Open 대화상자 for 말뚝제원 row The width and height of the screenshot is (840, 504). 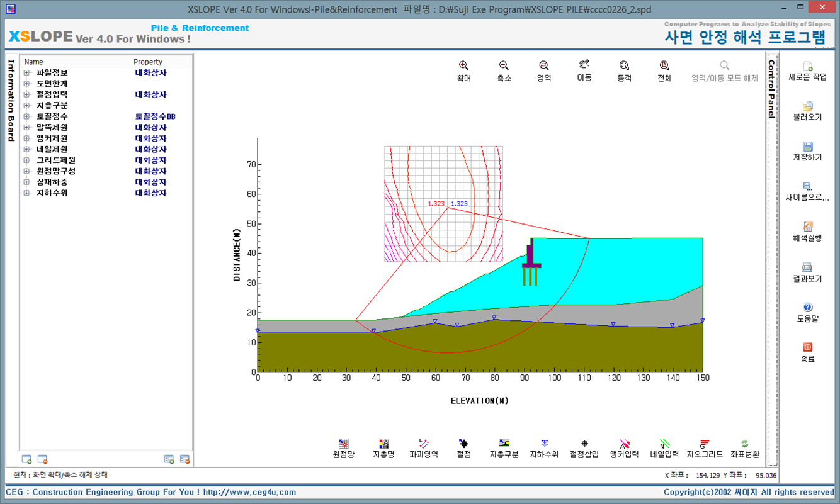(150, 127)
